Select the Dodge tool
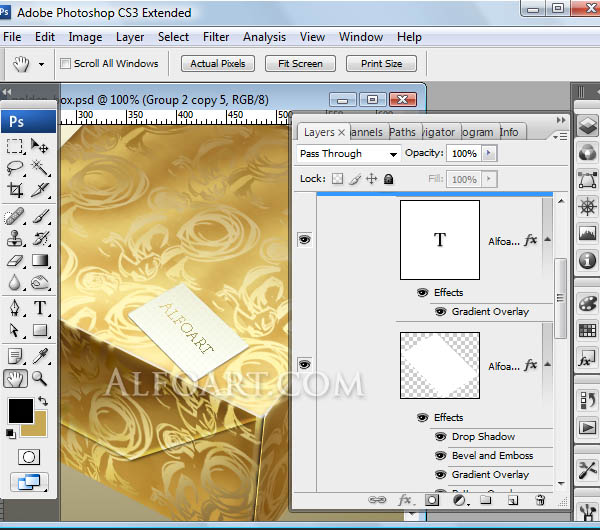The width and height of the screenshot is (600, 530). pyautogui.click(x=40, y=283)
